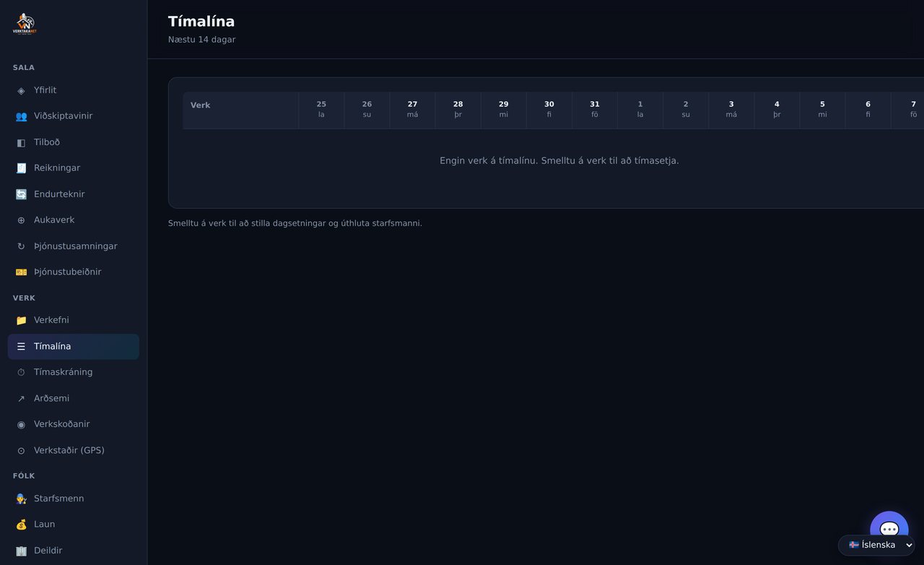The height and width of the screenshot is (565, 924).
Task: Go to Laun section
Action: pos(74,525)
